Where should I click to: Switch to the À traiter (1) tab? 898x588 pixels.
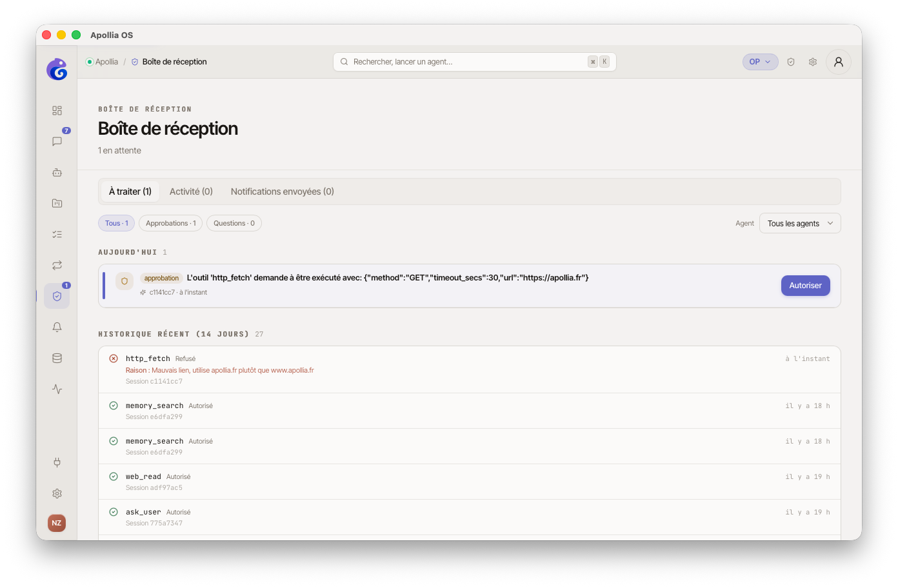click(x=130, y=191)
